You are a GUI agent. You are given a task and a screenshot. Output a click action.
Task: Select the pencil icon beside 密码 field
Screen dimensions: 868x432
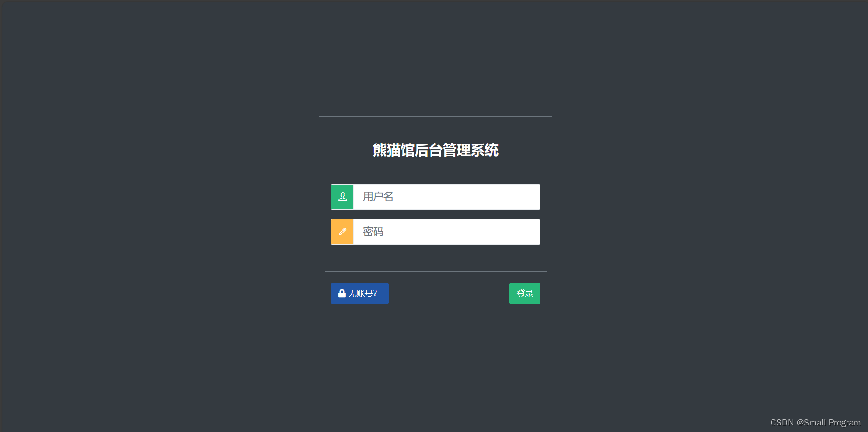(x=342, y=232)
